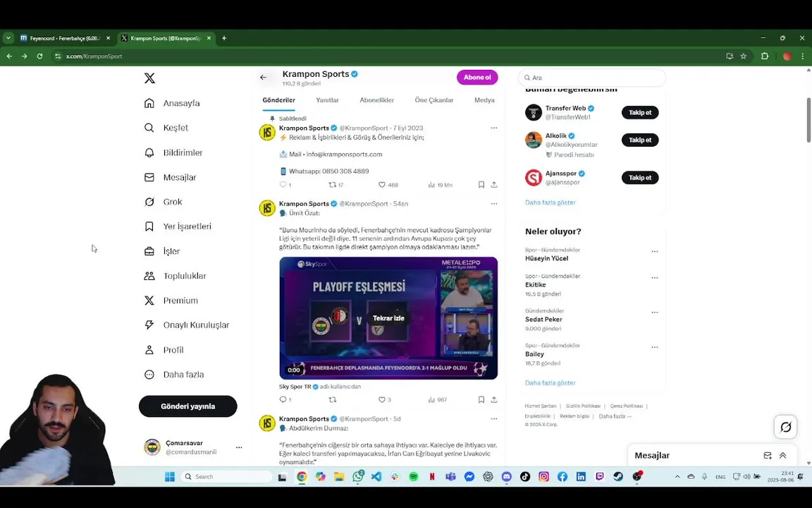Screen dimensions: 812x508
Task: Open Premium in sidebar
Action: tap(171, 301)
